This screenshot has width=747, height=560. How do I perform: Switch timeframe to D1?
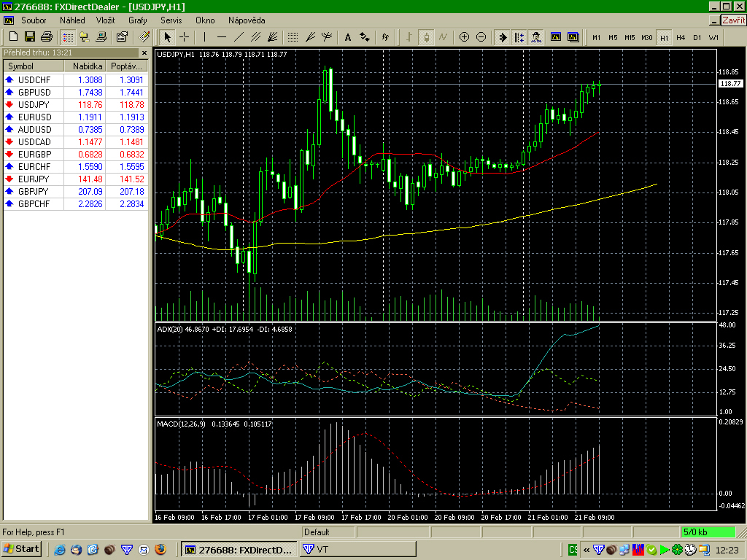[x=697, y=37]
